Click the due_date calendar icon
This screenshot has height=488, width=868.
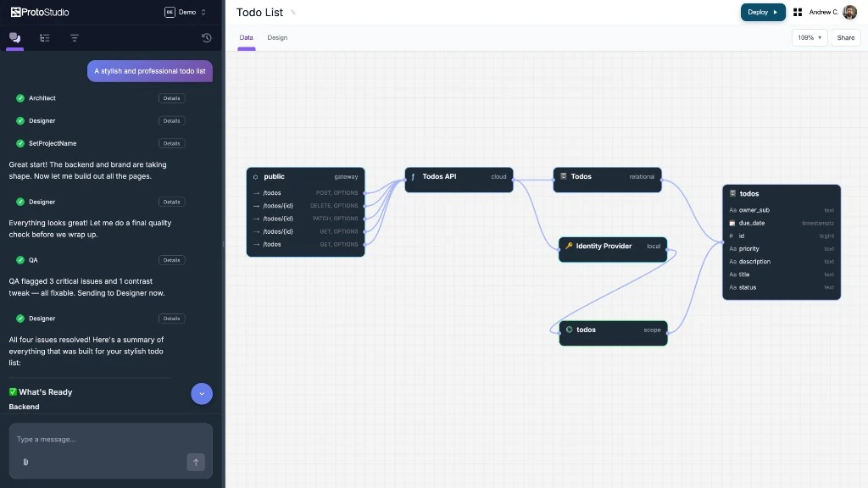(x=732, y=223)
